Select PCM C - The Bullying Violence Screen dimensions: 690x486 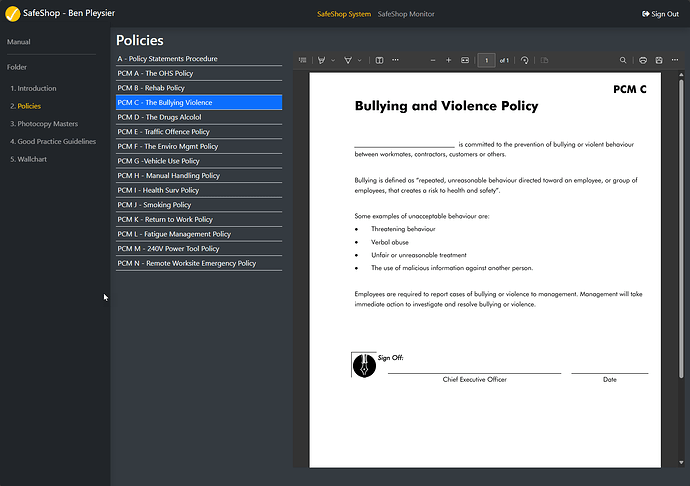199,102
